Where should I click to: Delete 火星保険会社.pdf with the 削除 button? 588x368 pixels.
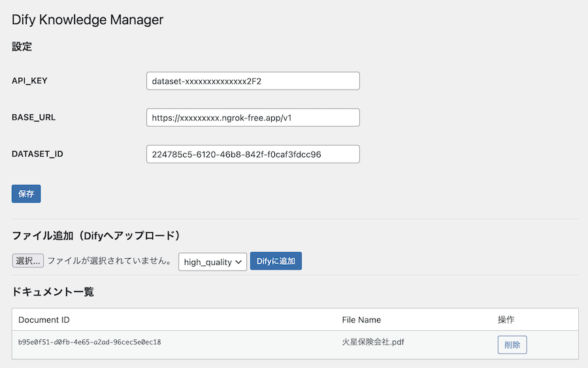[512, 344]
